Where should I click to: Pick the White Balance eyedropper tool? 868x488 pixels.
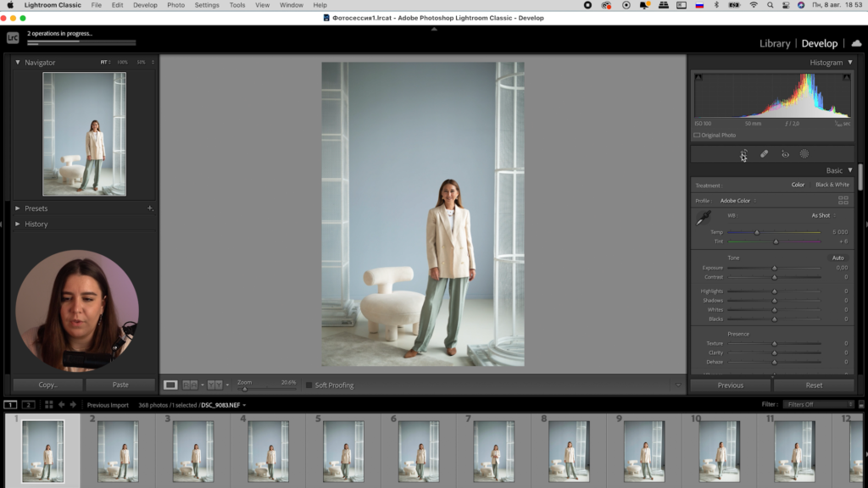coord(704,219)
